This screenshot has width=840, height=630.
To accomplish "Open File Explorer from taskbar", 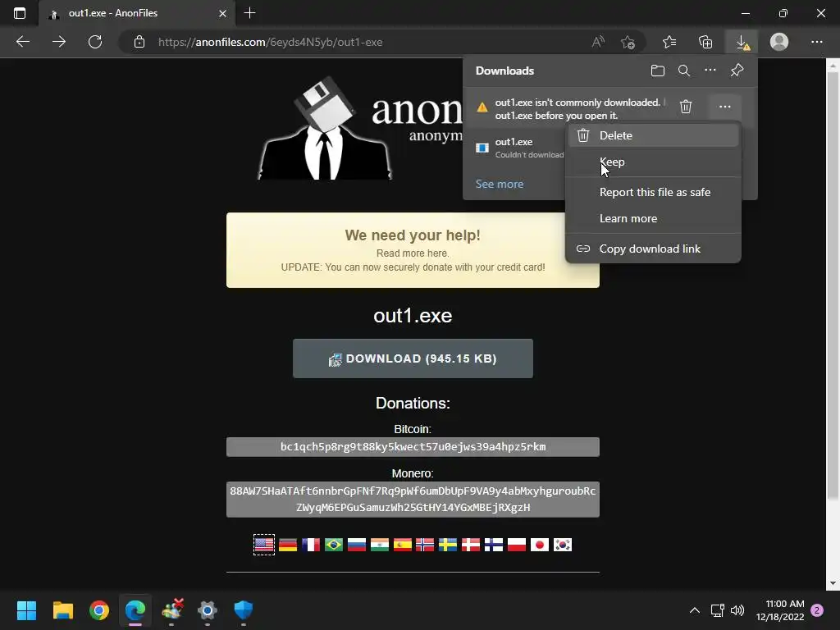I will coord(62,610).
